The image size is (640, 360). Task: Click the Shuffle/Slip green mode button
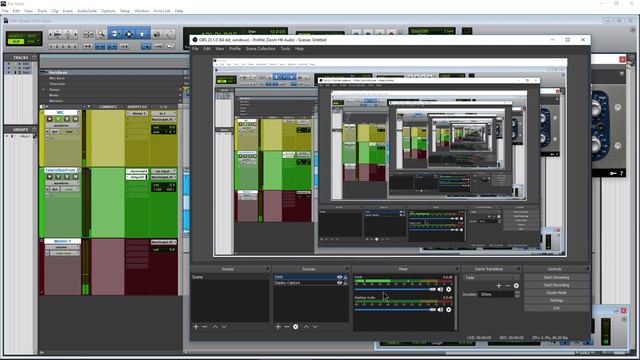click(16, 41)
